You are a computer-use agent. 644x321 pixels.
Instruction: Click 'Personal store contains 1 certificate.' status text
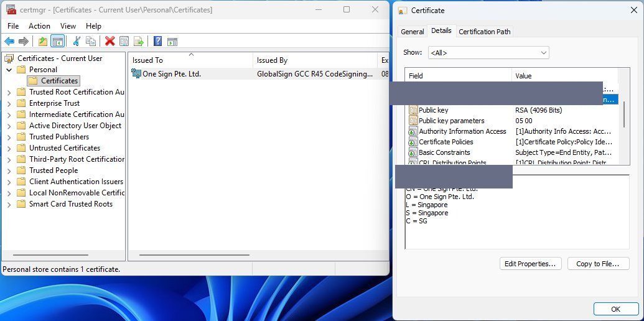pos(61,270)
